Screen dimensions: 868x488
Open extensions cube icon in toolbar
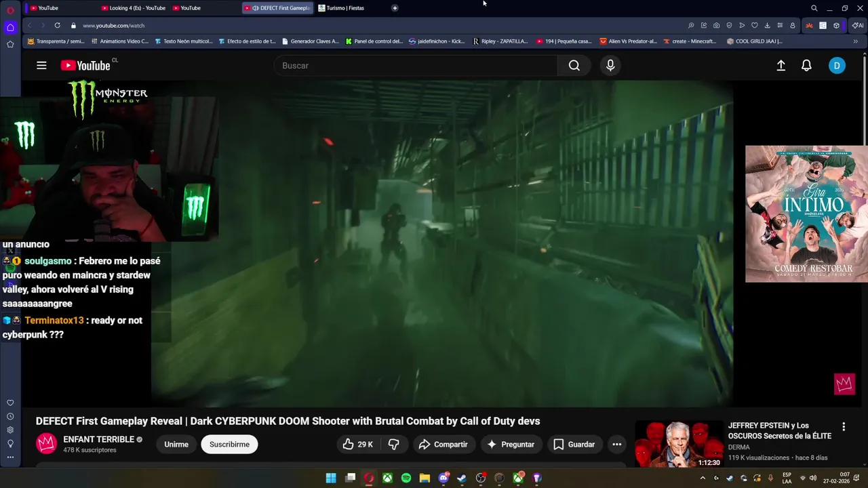[x=836, y=26]
